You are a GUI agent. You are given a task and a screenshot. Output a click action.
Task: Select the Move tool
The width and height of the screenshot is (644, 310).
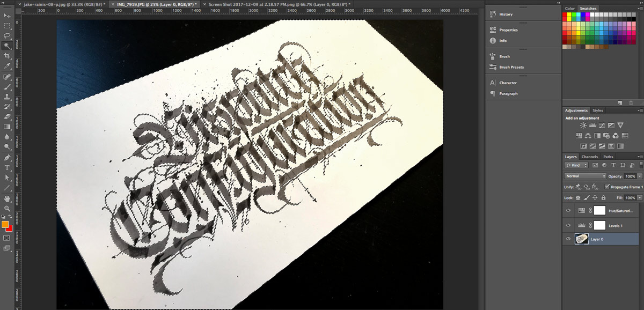point(7,16)
